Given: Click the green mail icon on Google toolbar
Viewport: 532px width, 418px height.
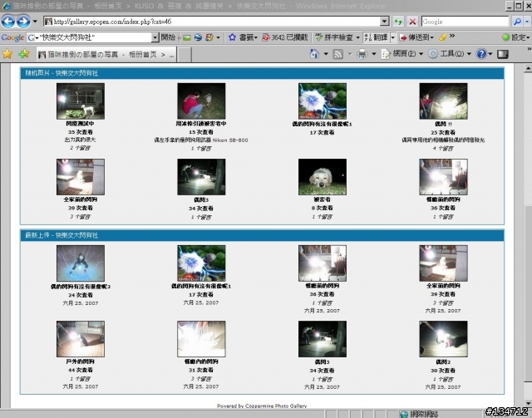Looking at the screenshot, I should [186, 37].
